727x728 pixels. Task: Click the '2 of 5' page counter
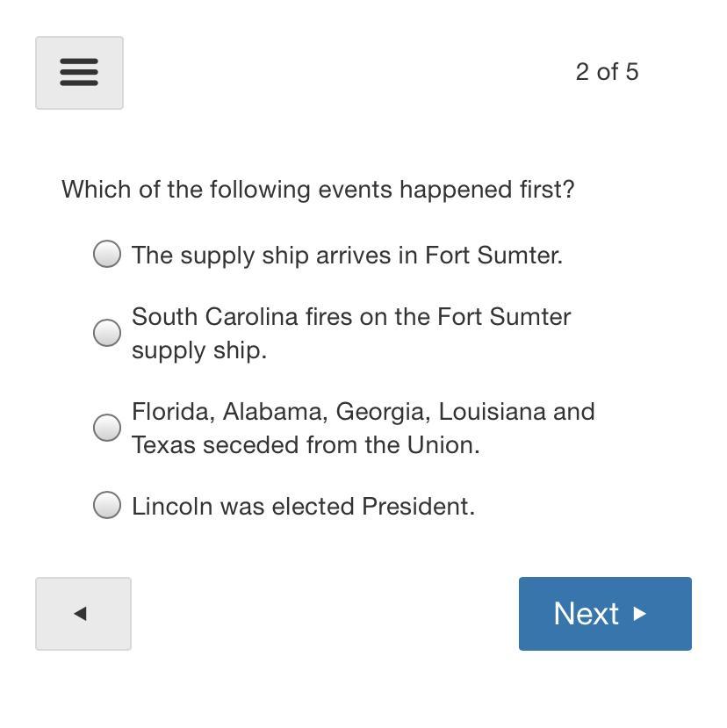(x=607, y=72)
